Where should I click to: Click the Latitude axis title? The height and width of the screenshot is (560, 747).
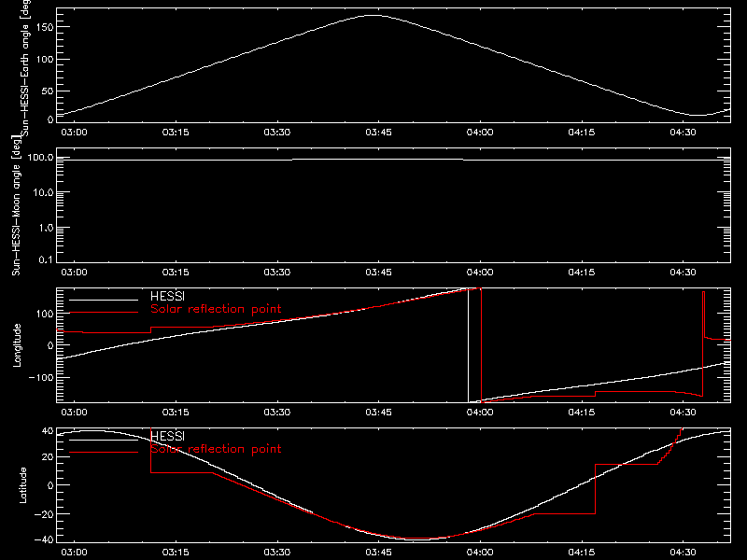(22, 485)
